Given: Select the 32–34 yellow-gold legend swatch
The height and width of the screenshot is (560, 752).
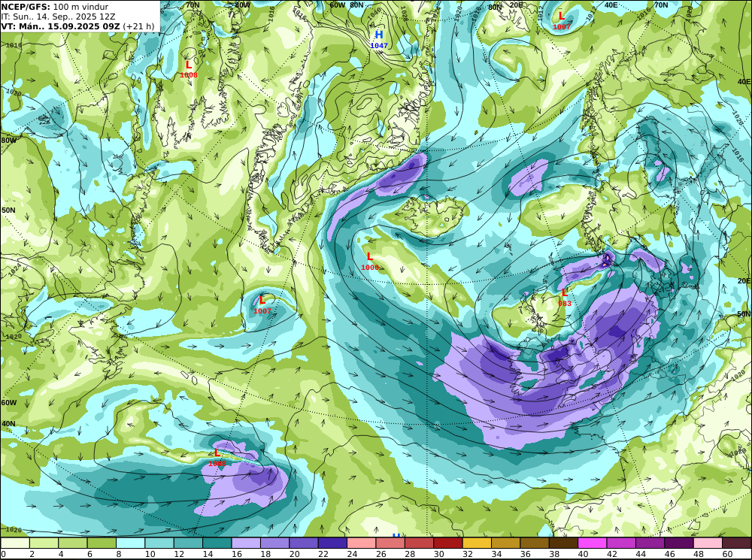Looking at the screenshot, I should (477, 543).
